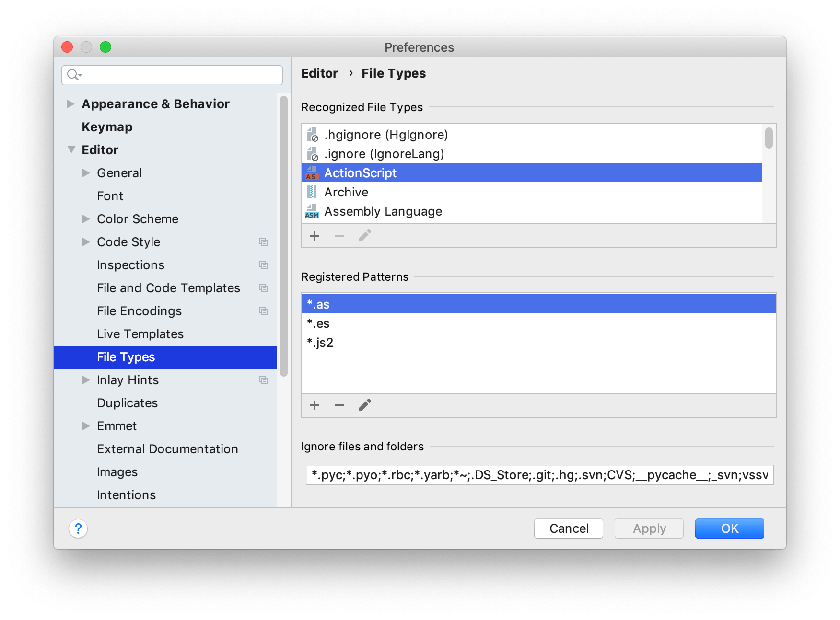The image size is (840, 620).
Task: Click the Apply button
Action: coord(649,528)
